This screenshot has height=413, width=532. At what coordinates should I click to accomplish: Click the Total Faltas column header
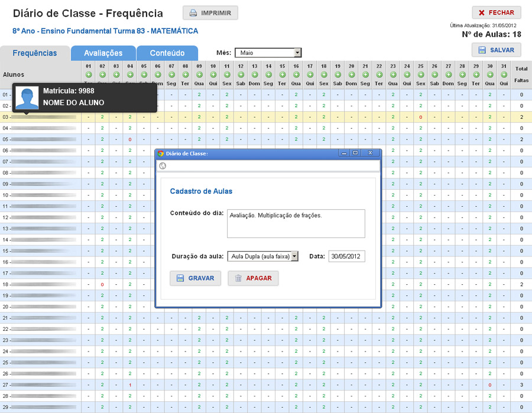point(521,74)
